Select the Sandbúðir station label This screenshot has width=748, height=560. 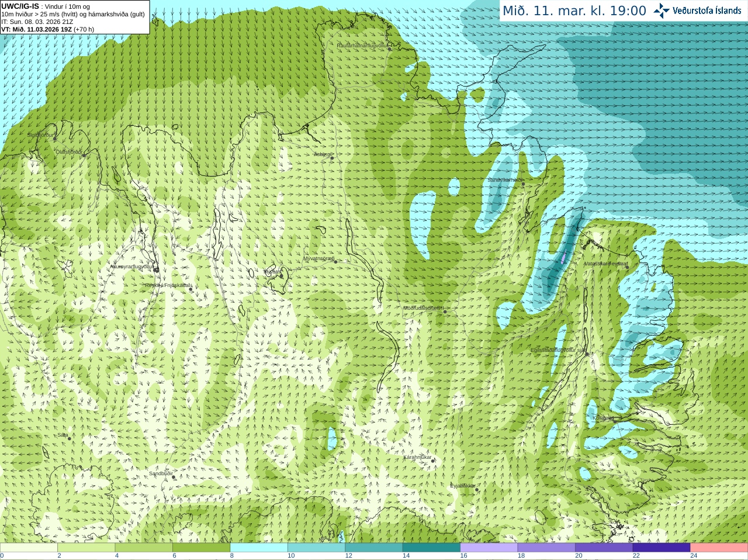[161, 473]
